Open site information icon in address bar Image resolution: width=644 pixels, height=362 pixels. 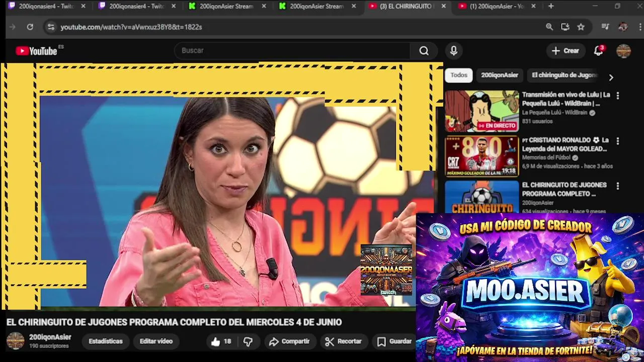[x=50, y=27]
